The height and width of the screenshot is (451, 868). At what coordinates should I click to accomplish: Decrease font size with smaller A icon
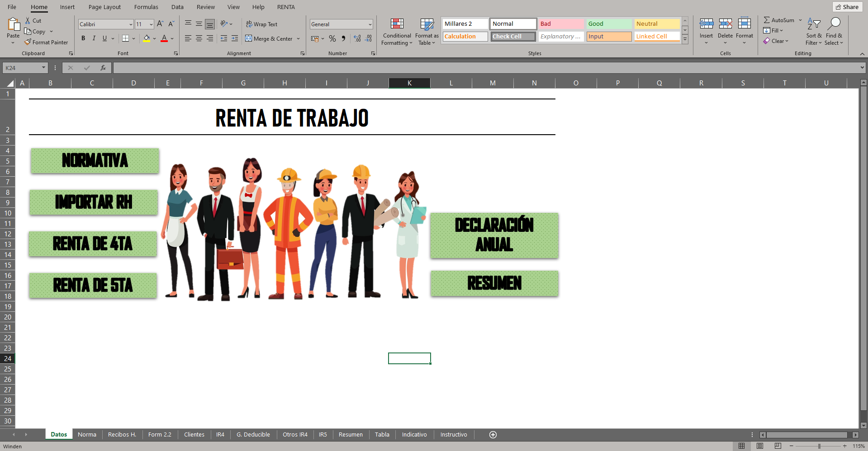171,24
